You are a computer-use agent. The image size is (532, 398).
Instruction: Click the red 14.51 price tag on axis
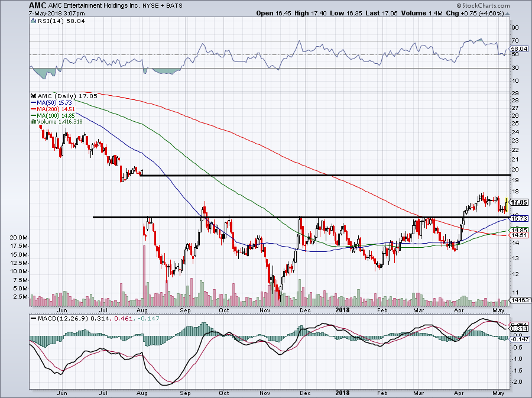point(520,235)
